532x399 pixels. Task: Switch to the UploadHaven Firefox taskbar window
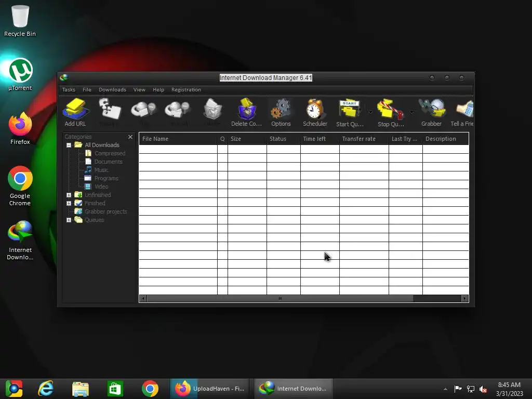click(x=209, y=389)
